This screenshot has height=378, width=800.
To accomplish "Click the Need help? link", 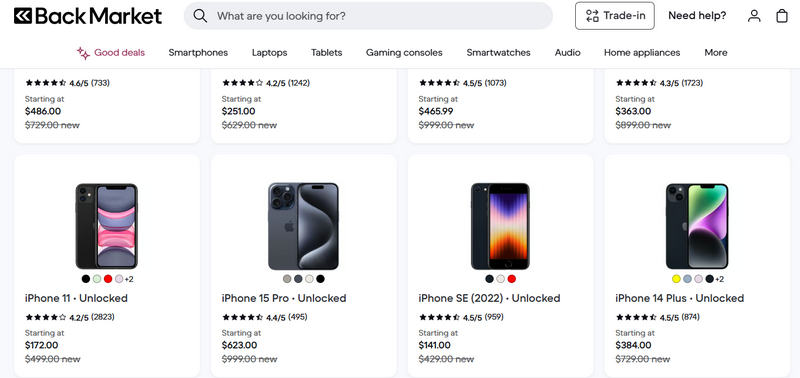I will pyautogui.click(x=697, y=16).
